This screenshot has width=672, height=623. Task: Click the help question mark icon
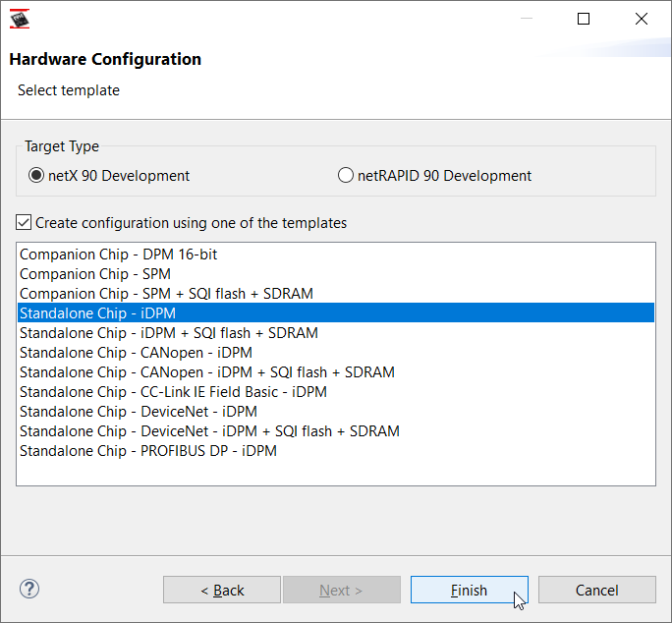pyautogui.click(x=29, y=589)
